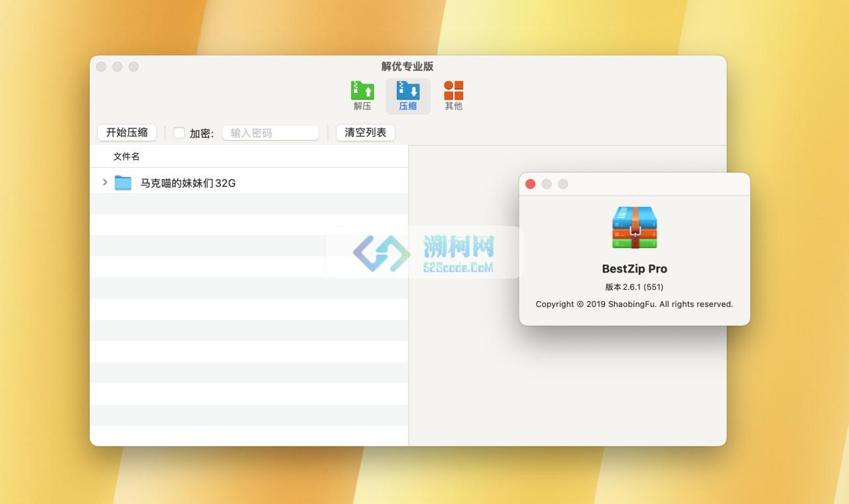
Task: Select the 马克喵的妹妹们 32G file name
Action: tap(188, 183)
